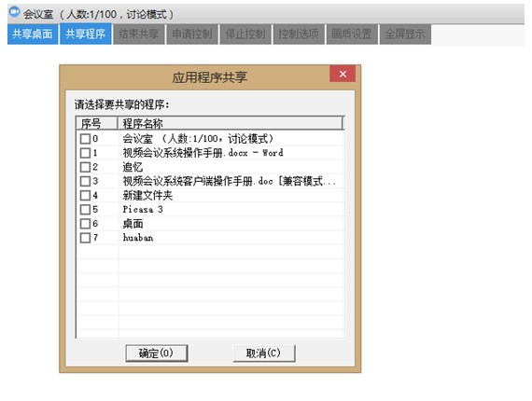The width and height of the screenshot is (532, 401).
Task: Tick the Picasa 3 checkbox
Action: [85, 210]
